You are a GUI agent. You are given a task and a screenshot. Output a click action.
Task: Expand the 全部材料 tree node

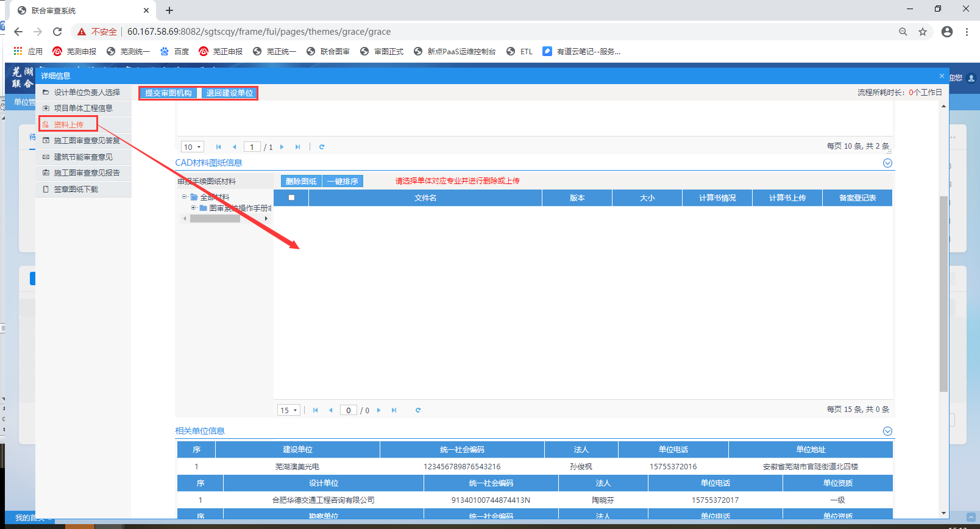coord(184,197)
